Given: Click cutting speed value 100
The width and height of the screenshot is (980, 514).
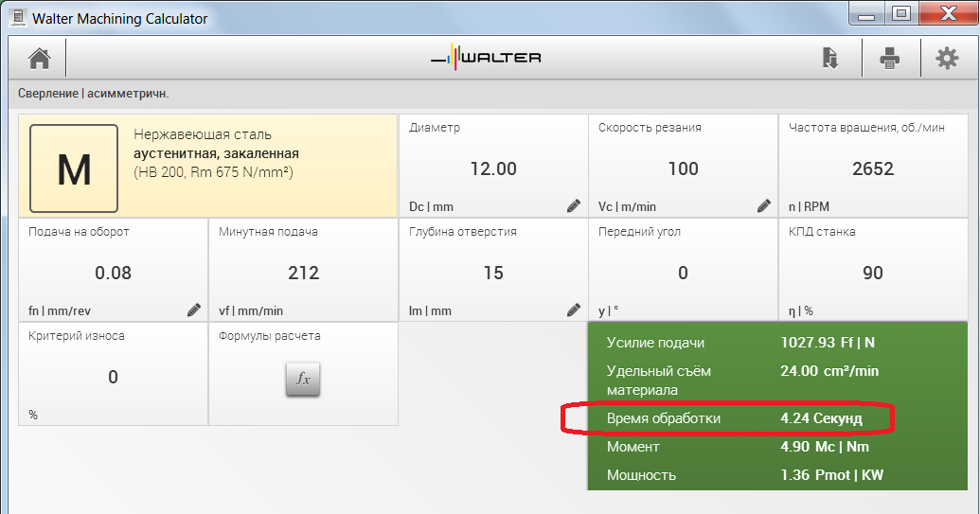Looking at the screenshot, I should pyautogui.click(x=683, y=168).
